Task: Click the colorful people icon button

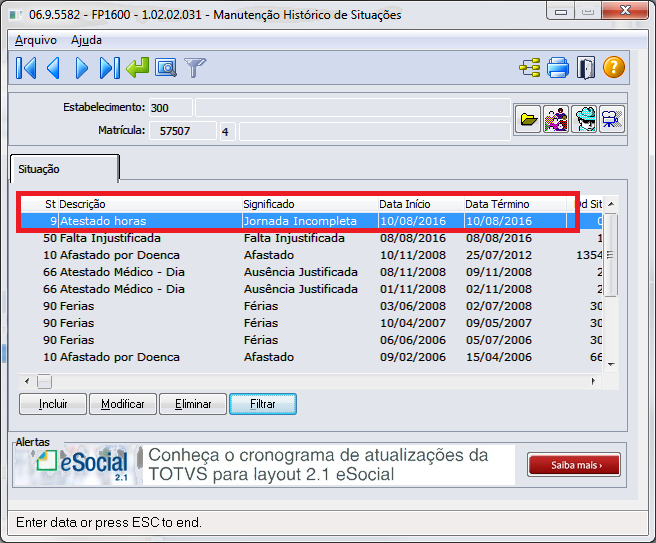Action: (x=556, y=119)
